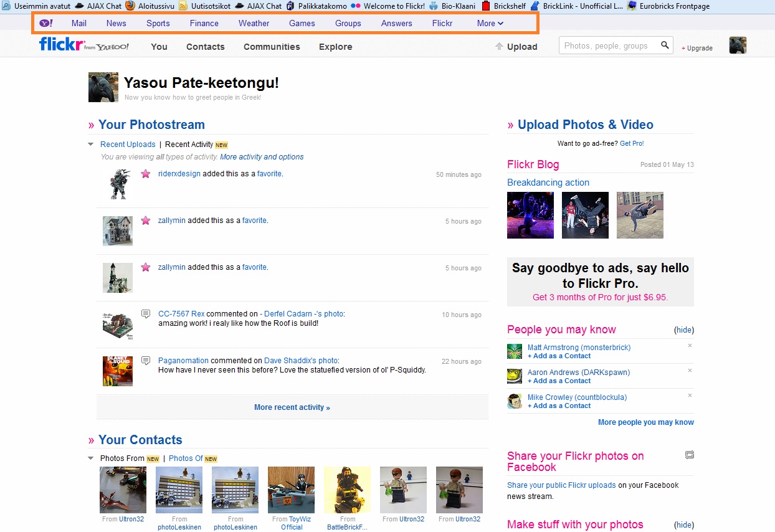
Task: Click Matt Armstrong's avatar icon
Action: click(515, 351)
